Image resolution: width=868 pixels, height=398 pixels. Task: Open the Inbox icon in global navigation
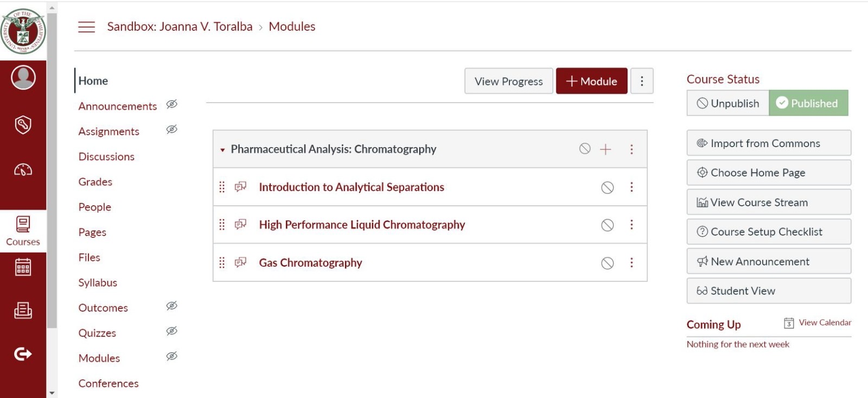point(23,310)
